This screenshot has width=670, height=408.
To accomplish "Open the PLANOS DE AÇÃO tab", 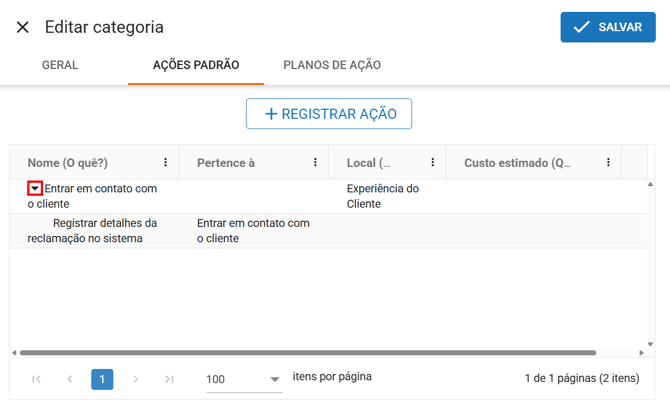I will pyautogui.click(x=332, y=65).
